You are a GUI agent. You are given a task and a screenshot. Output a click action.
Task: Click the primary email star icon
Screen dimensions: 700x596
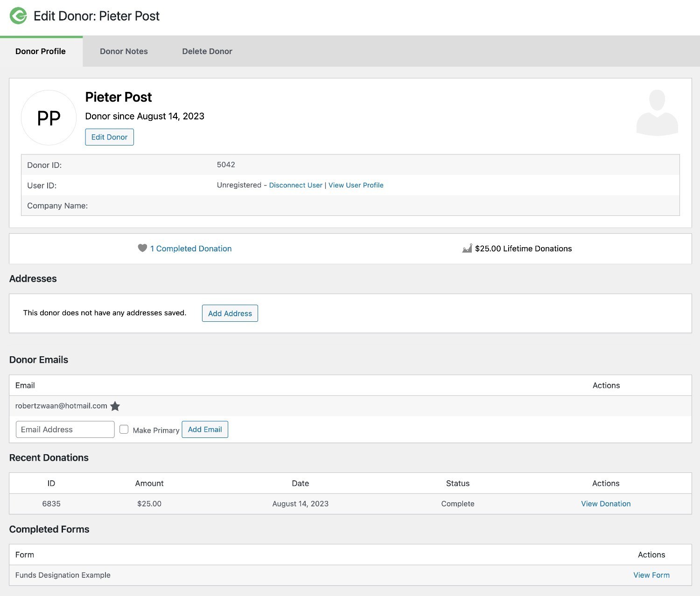point(115,406)
